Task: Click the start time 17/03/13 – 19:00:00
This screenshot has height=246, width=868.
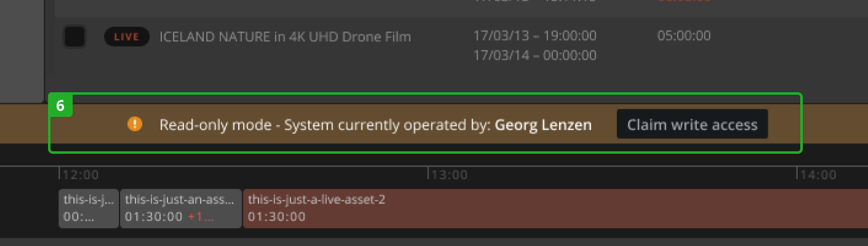Action: point(534,36)
